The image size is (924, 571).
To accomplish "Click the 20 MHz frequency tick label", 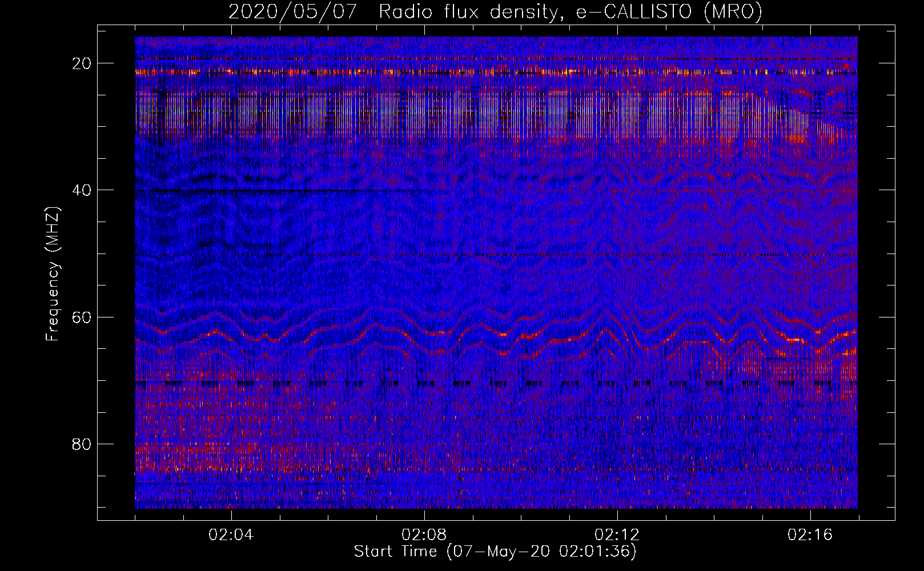I will [82, 63].
